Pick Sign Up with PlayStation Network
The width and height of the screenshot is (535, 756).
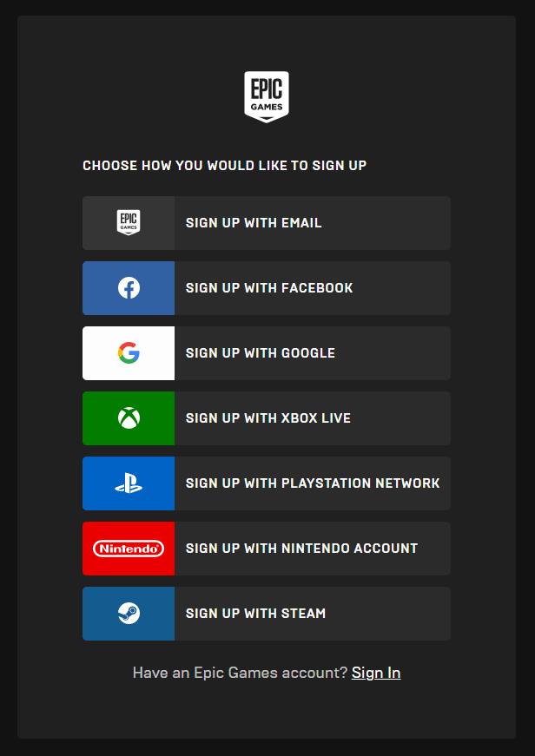(x=313, y=483)
